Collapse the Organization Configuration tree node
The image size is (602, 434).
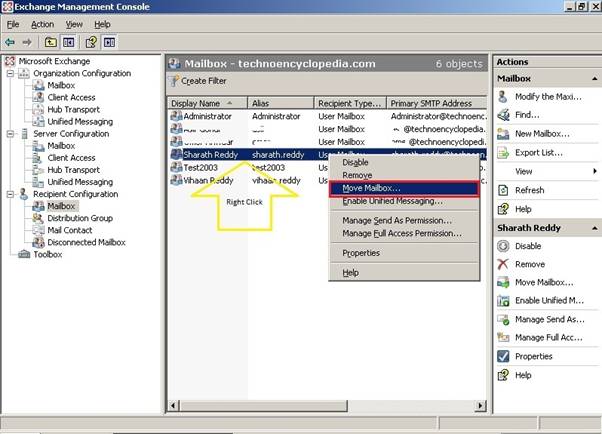pos(10,73)
